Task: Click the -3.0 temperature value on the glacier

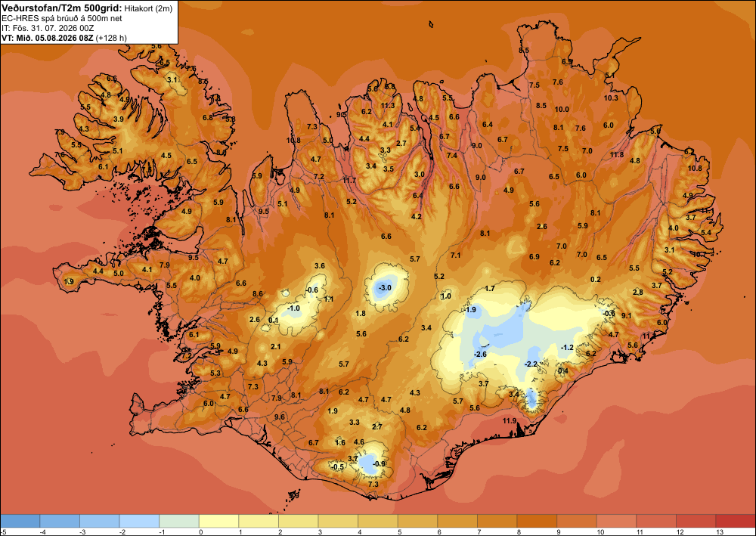Action: tap(385, 288)
